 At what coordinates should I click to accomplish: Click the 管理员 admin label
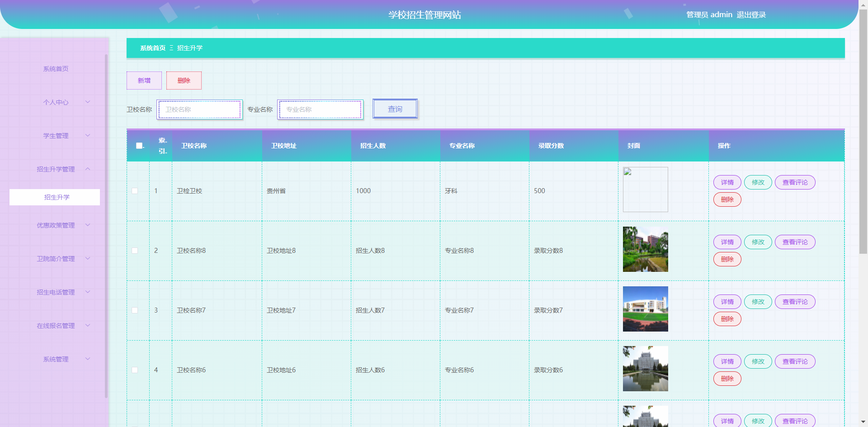click(x=709, y=15)
